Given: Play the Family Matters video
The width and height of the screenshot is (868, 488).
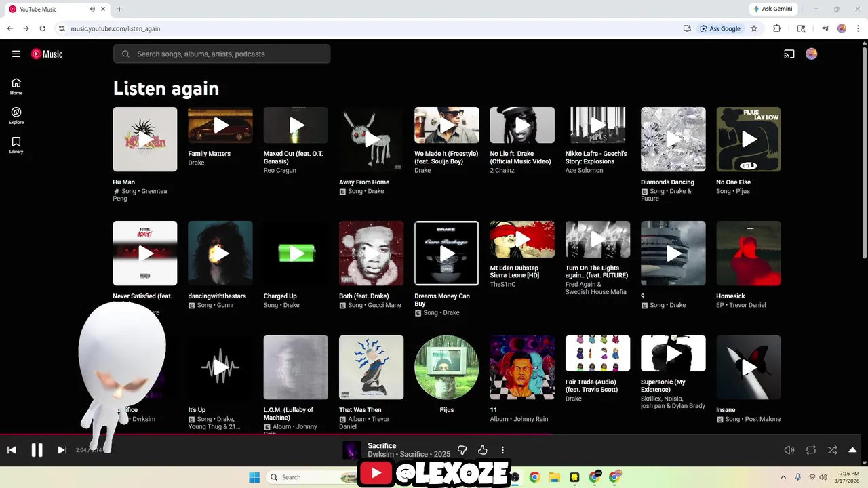Looking at the screenshot, I should [220, 125].
